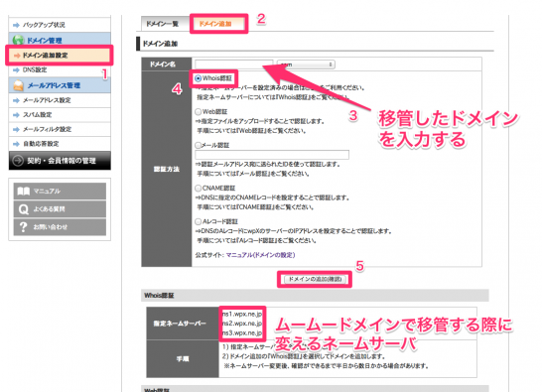Click the arrow icon beside メールフィルタ設定
The image size is (542, 392).
[16, 129]
